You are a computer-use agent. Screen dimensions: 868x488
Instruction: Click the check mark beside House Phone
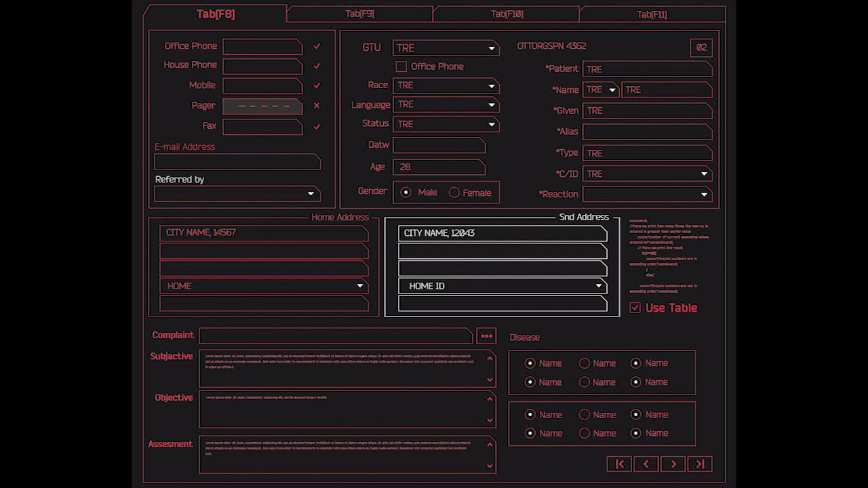click(317, 66)
